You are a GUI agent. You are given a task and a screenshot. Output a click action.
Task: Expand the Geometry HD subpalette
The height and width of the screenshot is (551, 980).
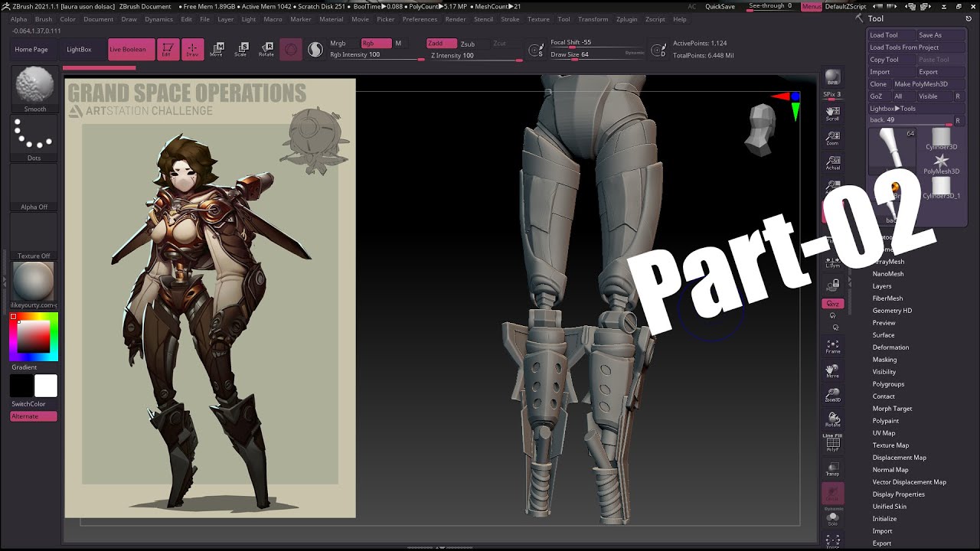tap(892, 311)
